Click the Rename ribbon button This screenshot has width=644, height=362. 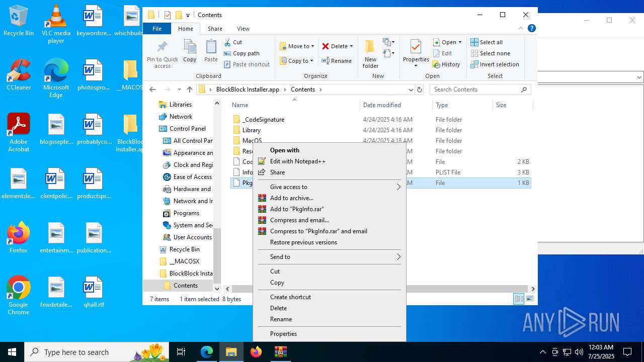[x=337, y=61]
